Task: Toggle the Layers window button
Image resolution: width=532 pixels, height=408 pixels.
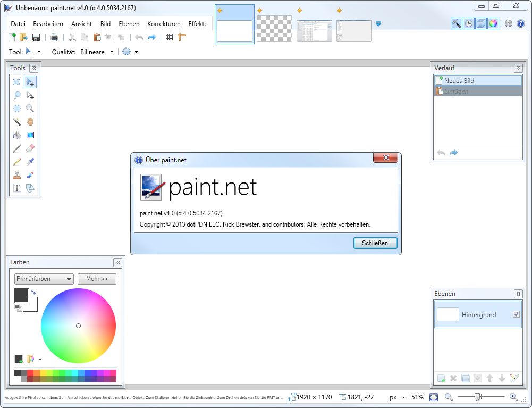Action: coord(481,23)
